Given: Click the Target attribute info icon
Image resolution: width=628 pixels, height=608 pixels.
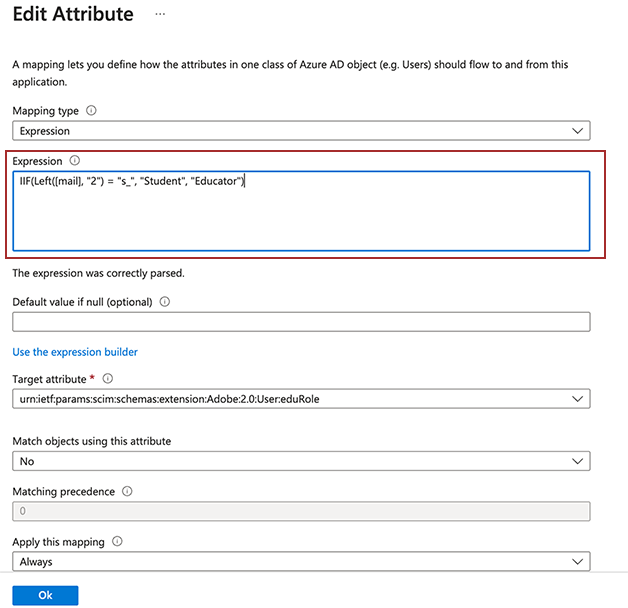Looking at the screenshot, I should click(108, 379).
